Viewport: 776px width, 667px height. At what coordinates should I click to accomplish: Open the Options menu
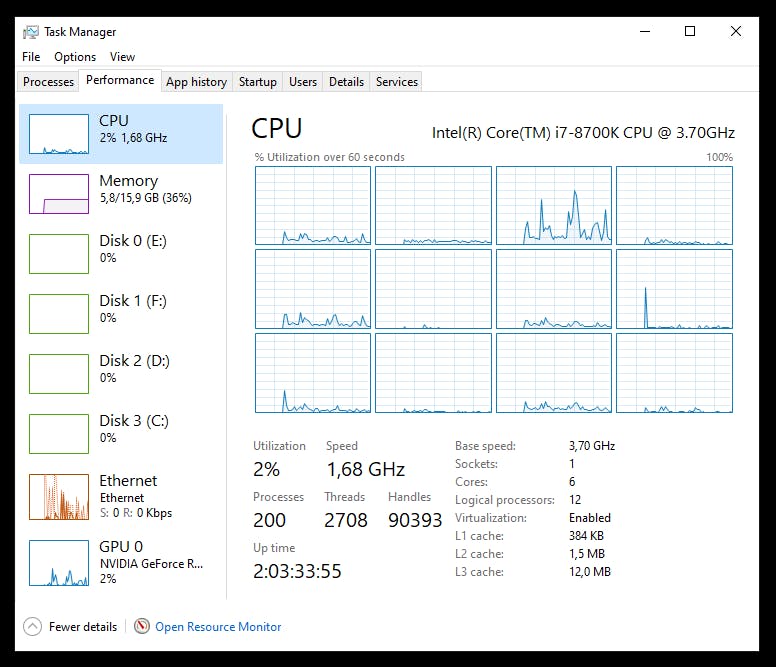[75, 57]
